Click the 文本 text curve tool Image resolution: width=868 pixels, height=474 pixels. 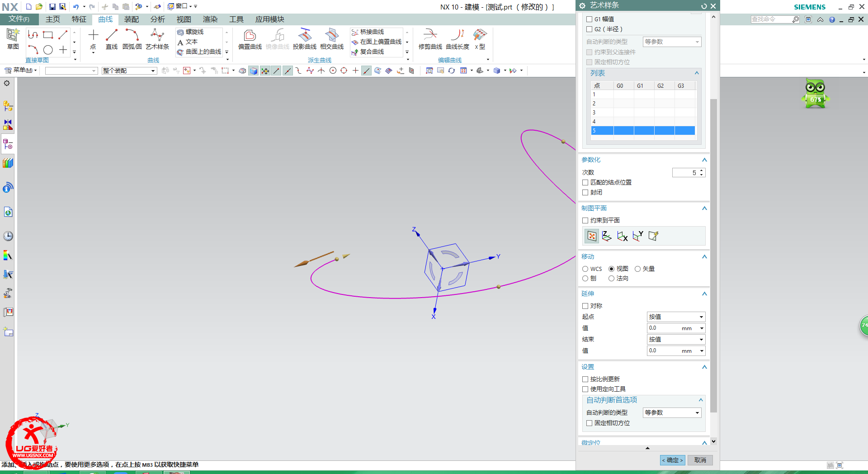[187, 42]
